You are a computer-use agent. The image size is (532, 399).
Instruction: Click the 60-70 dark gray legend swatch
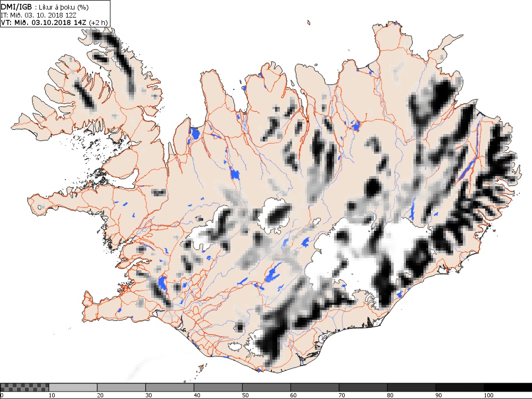tap(314, 387)
